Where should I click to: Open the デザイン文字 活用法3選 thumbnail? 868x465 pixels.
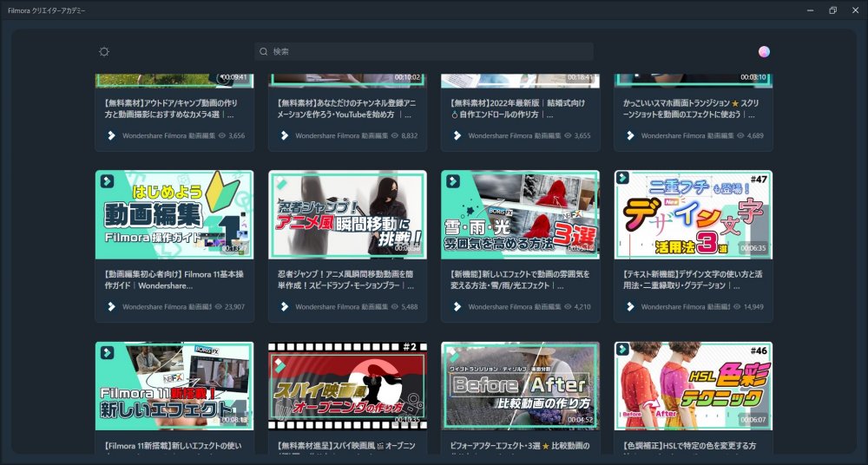point(693,215)
